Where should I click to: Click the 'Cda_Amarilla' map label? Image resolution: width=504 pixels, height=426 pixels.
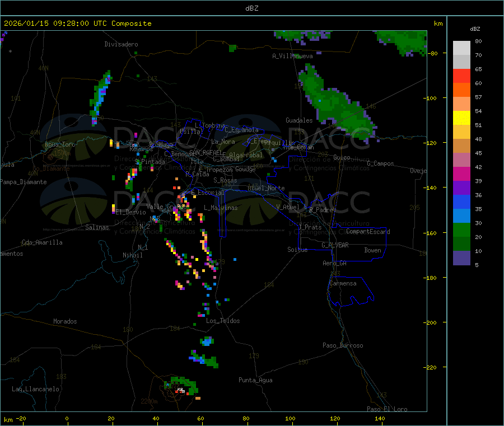click(42, 242)
